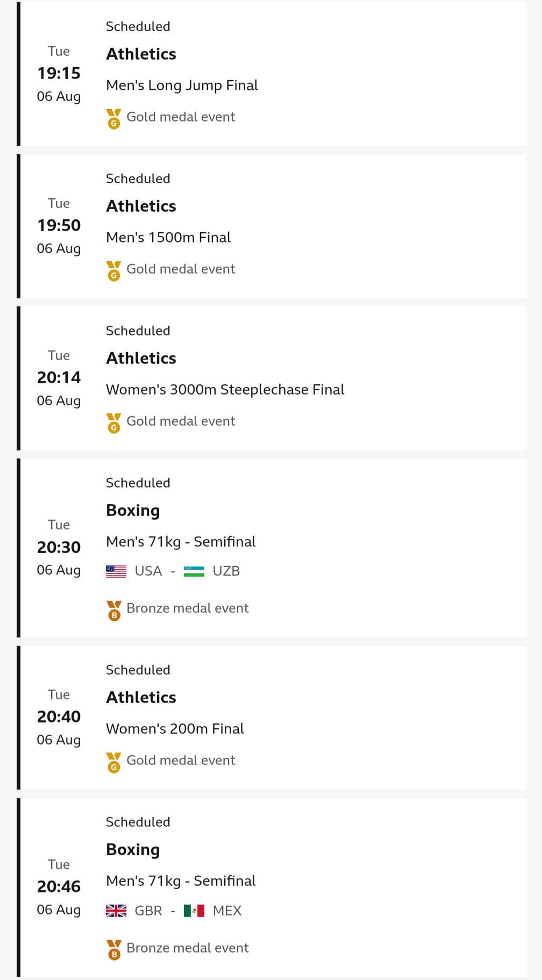The width and height of the screenshot is (542, 980).
Task: Open the Women's 200m Final event
Action: (x=175, y=729)
